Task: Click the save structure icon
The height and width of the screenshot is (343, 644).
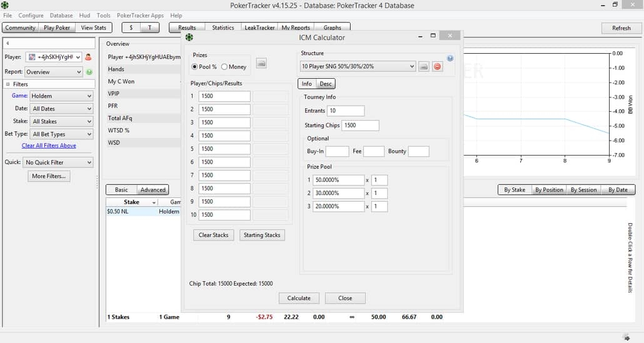Action: pyautogui.click(x=424, y=66)
